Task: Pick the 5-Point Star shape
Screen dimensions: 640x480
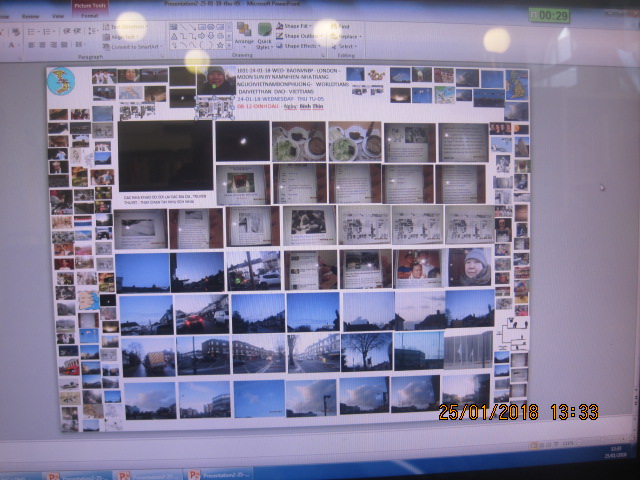Action: [x=220, y=45]
